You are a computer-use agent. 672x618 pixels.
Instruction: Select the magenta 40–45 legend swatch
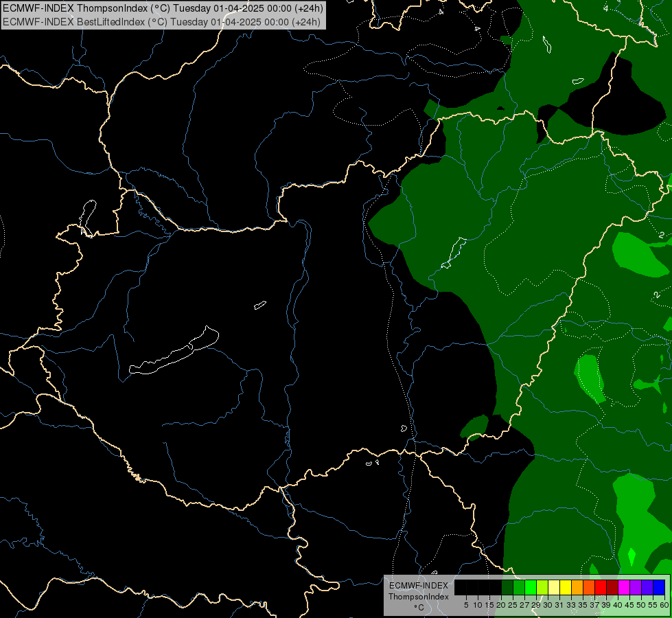[x=625, y=587]
